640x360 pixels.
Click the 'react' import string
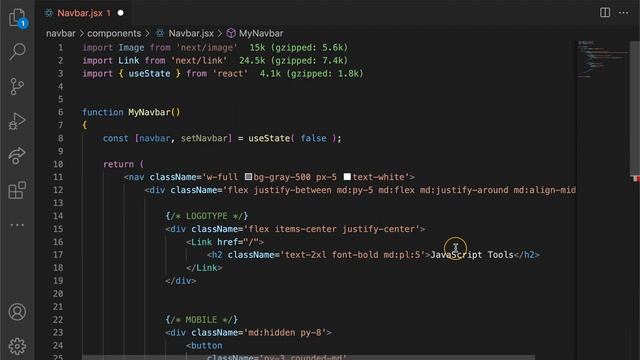(x=230, y=74)
